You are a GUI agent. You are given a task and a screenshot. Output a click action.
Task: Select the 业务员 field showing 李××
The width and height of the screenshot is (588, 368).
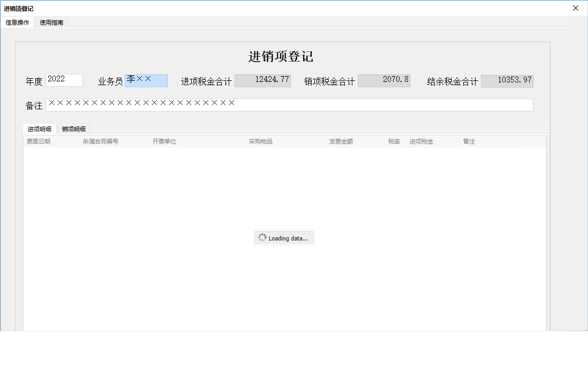(x=146, y=80)
